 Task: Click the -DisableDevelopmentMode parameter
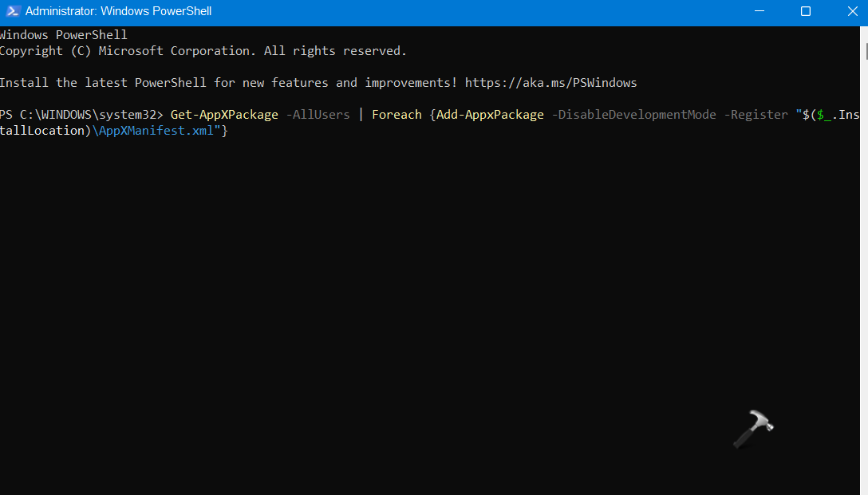point(633,115)
